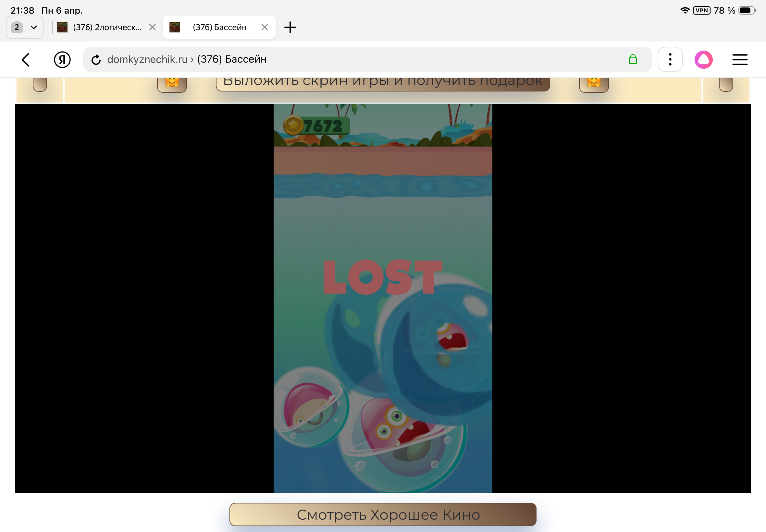The height and width of the screenshot is (532, 766).
Task: Tap the left emoji button in banner
Action: pos(172,83)
